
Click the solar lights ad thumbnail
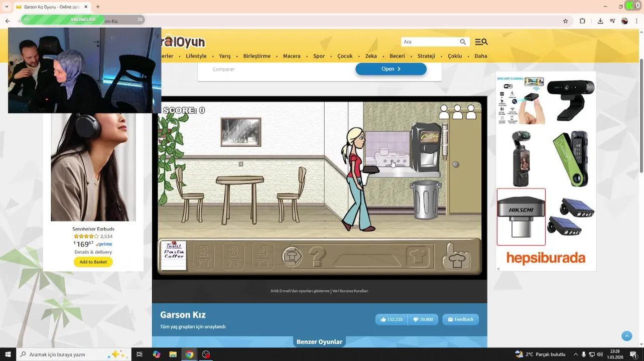(571, 217)
